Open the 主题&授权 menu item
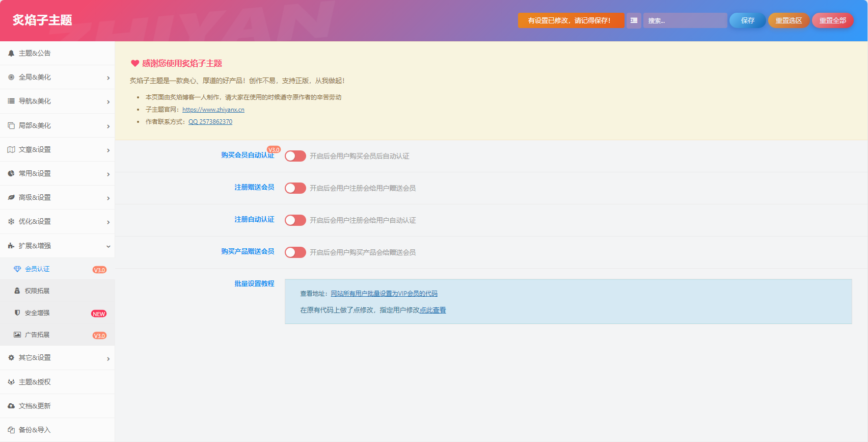 pos(57,382)
